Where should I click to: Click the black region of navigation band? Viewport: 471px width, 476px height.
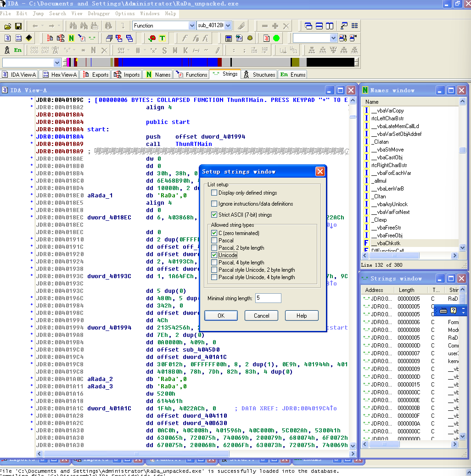coord(331,62)
